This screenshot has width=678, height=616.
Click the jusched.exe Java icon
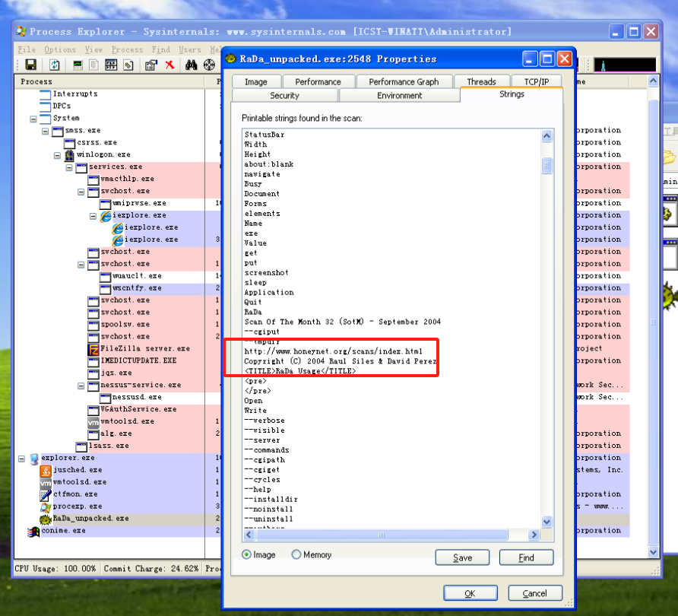[46, 470]
